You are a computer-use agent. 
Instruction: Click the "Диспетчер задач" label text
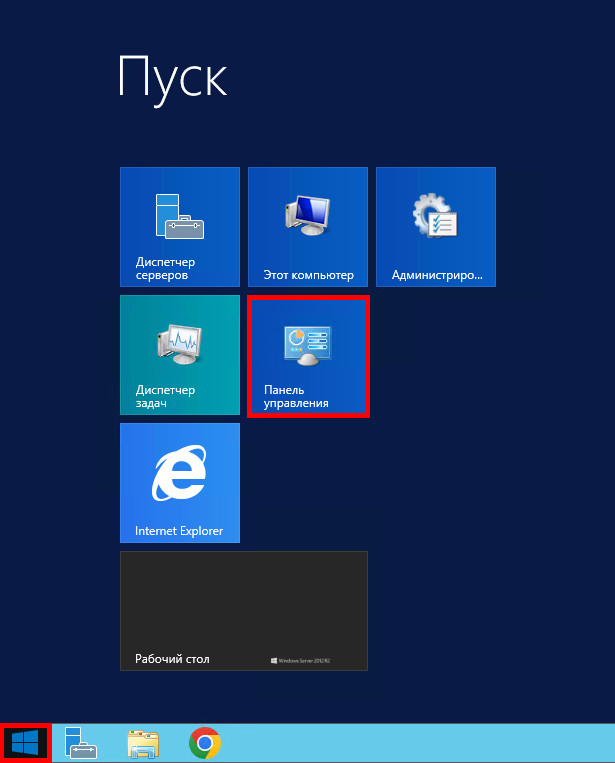(165, 397)
